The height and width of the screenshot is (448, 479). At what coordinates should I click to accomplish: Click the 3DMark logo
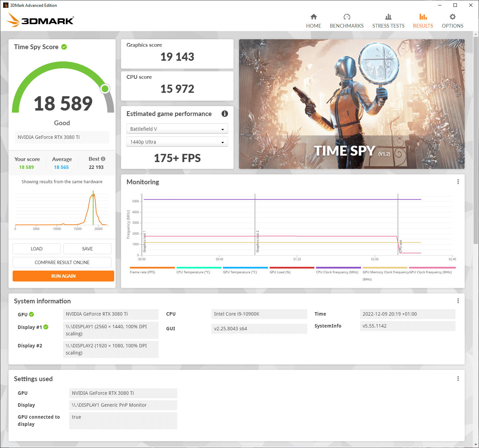point(40,20)
